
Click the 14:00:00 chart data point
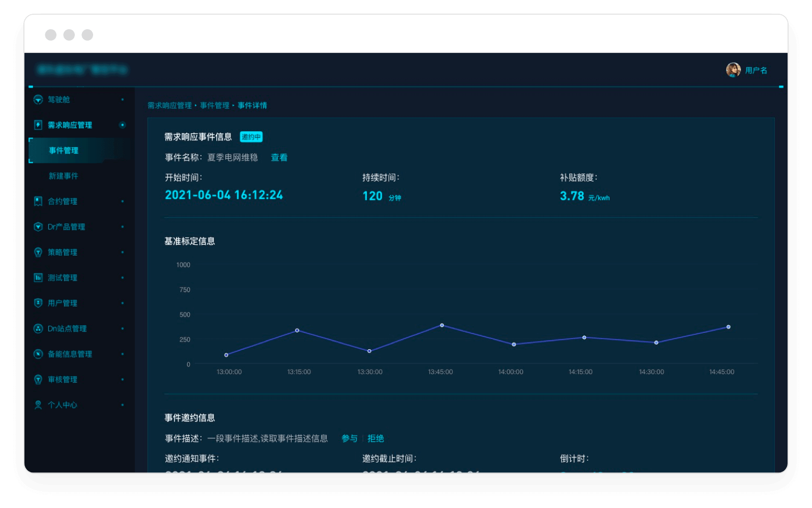[x=514, y=345]
